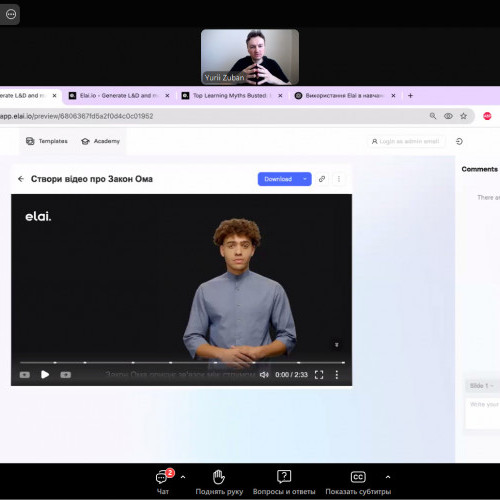Click the zoom magnifier icon in address bar
Image resolution: width=500 pixels, height=500 pixels.
433,116
